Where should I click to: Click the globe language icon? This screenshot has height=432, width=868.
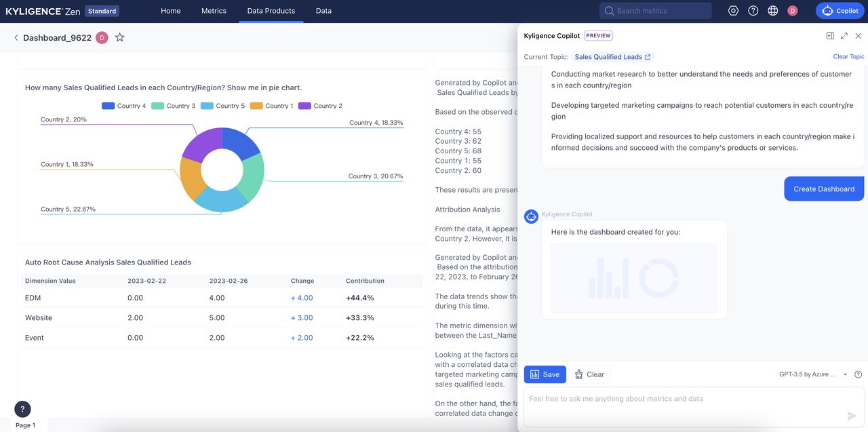click(772, 10)
